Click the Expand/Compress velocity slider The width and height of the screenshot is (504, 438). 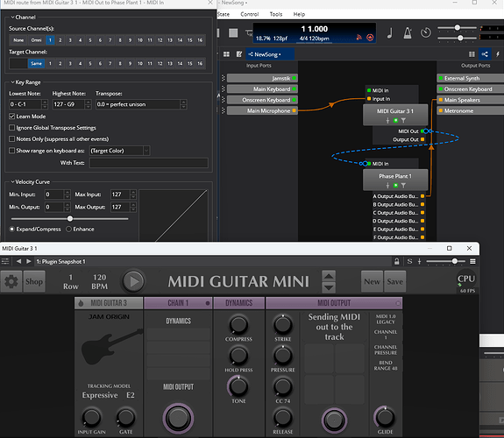tap(70, 219)
